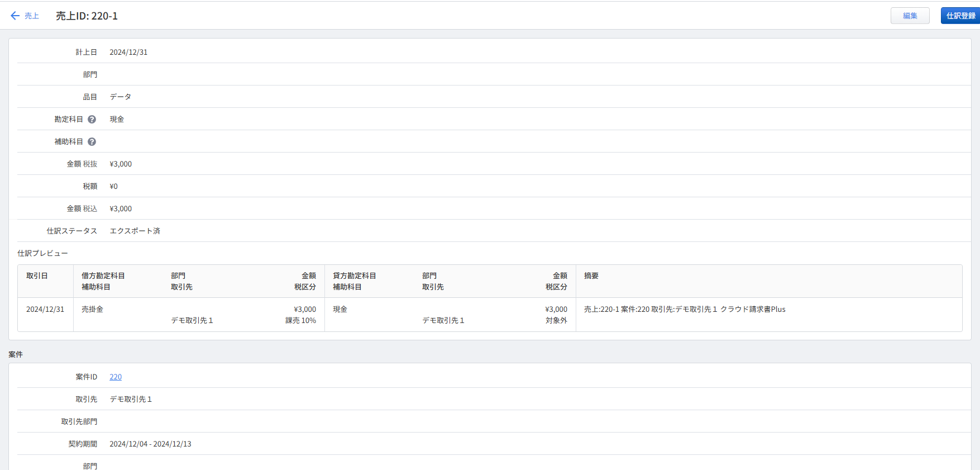Click the 取引日 column header
Image resolution: width=980 pixels, height=470 pixels.
click(37, 276)
